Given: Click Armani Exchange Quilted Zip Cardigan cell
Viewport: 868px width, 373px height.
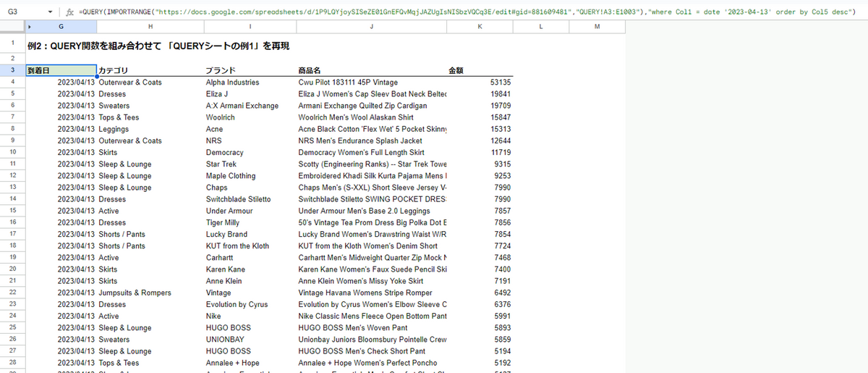Looking at the screenshot, I should [371, 106].
